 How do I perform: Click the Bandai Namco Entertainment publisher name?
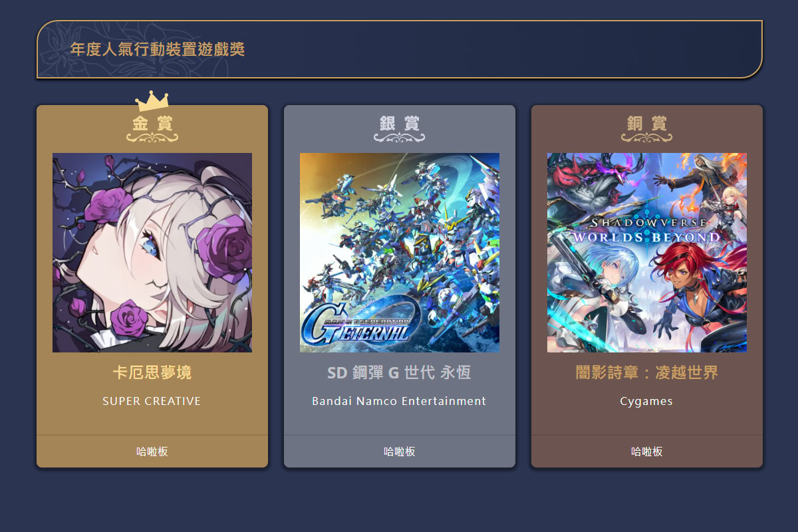pos(399,401)
